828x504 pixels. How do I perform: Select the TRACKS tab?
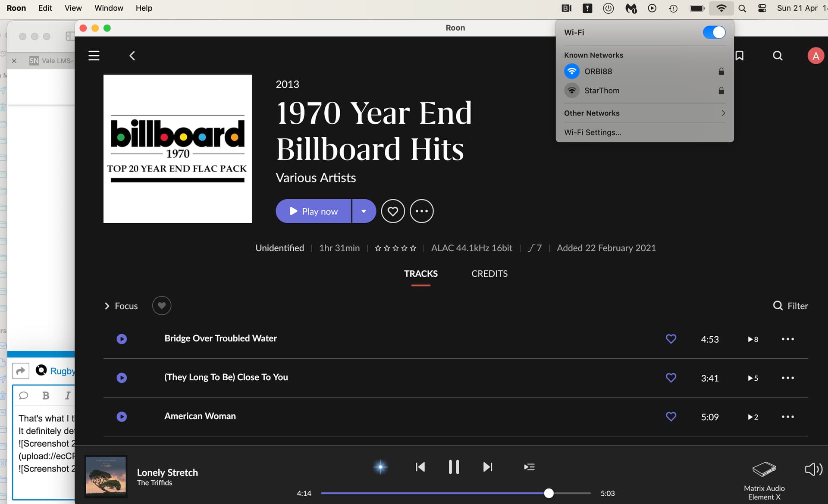[x=421, y=274]
